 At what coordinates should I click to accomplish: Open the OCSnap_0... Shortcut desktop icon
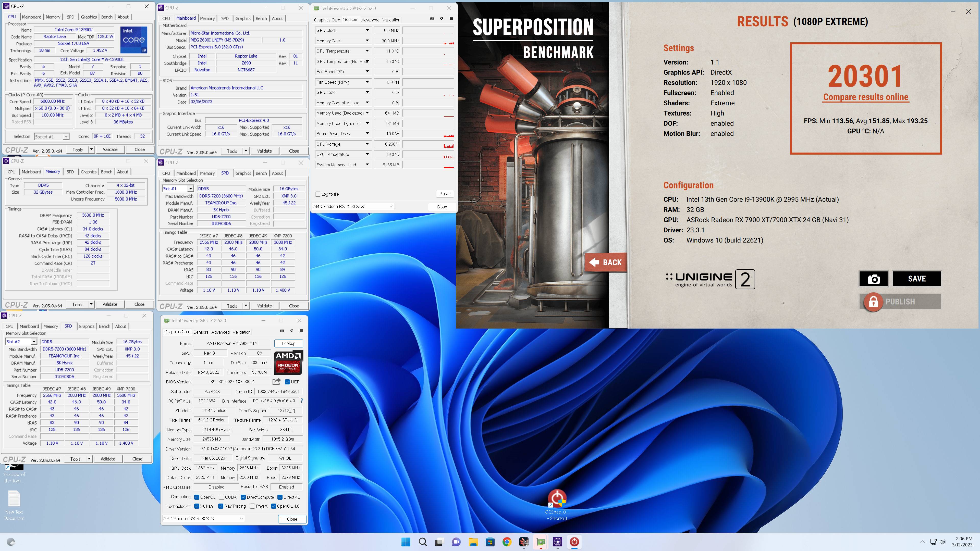click(557, 505)
